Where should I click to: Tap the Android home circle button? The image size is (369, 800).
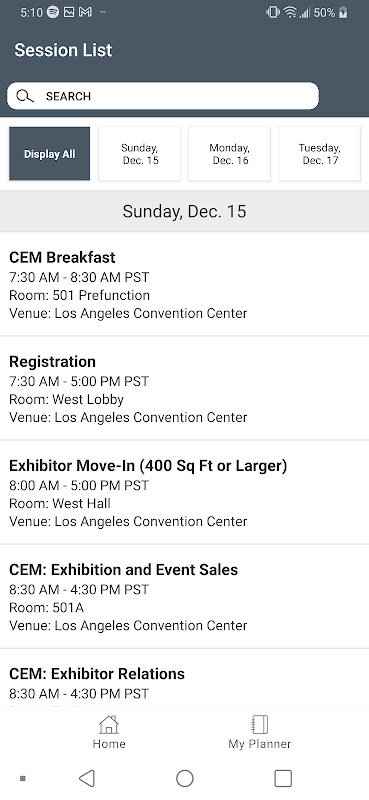click(x=184, y=779)
